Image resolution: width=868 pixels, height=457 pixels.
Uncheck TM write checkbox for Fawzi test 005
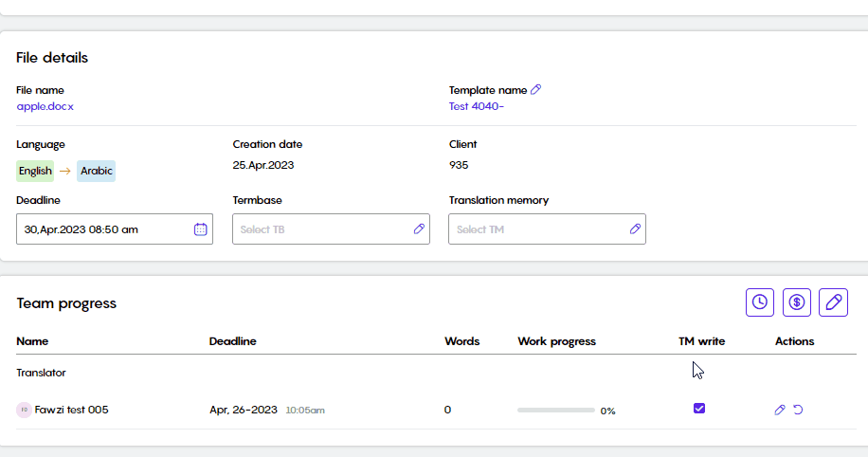pyautogui.click(x=699, y=409)
